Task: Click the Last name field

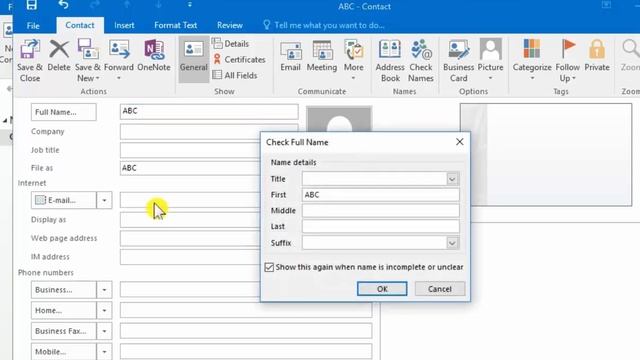Action: click(x=380, y=227)
